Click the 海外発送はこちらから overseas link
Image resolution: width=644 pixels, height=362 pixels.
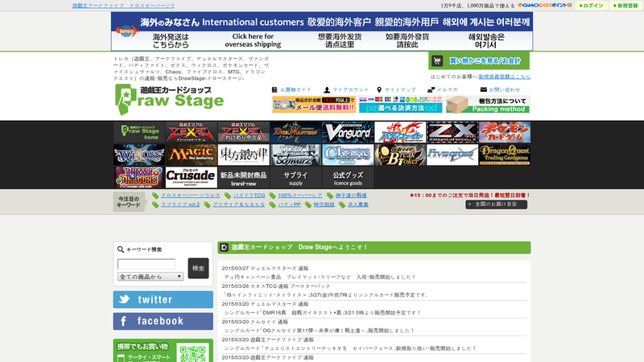(171, 41)
